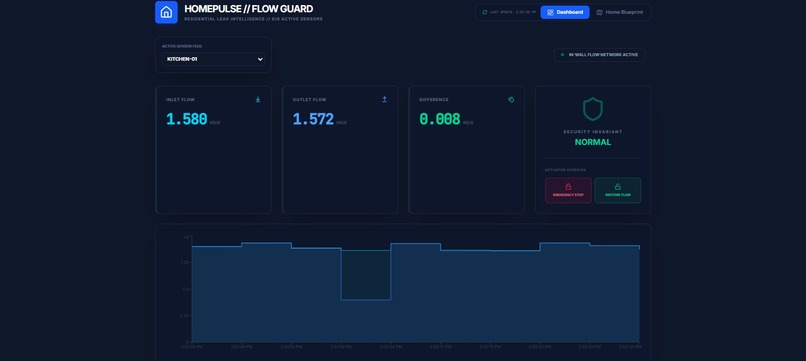Click the Security Invariant label
The width and height of the screenshot is (806, 361).
point(593,132)
